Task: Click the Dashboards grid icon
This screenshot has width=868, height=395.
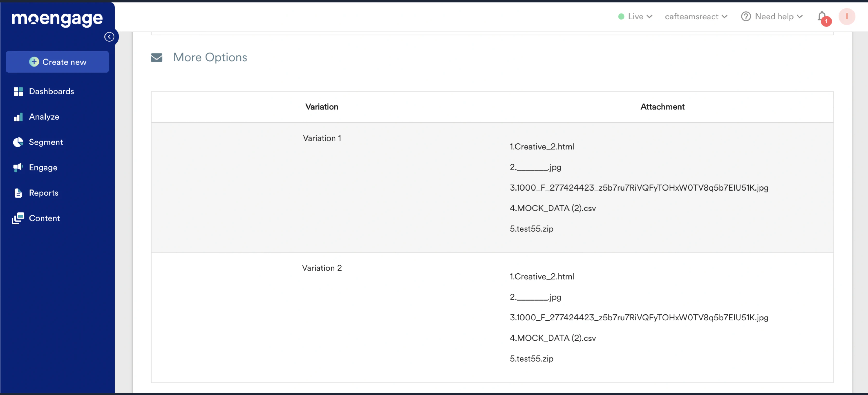Action: (18, 91)
